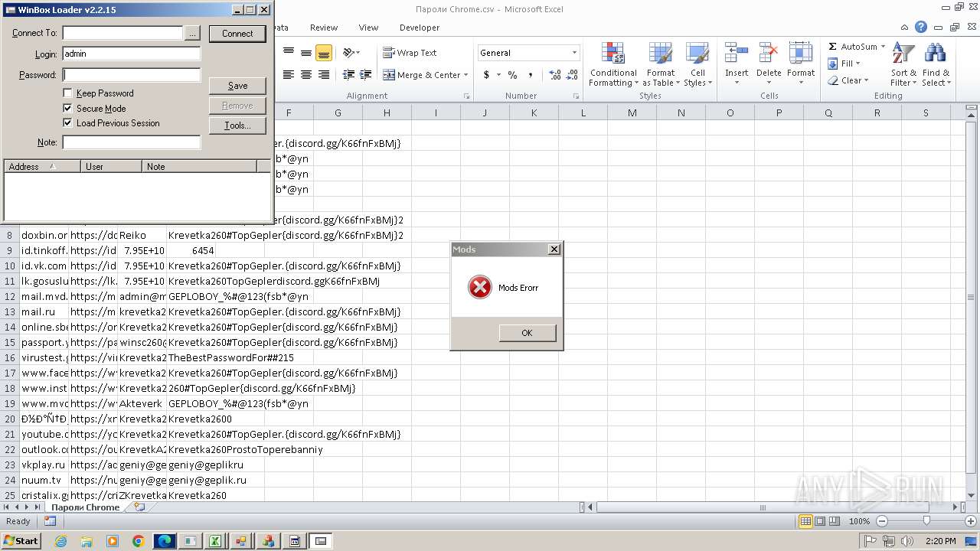Image resolution: width=980 pixels, height=551 pixels.
Task: Open Windows Start menu
Action: [x=21, y=541]
